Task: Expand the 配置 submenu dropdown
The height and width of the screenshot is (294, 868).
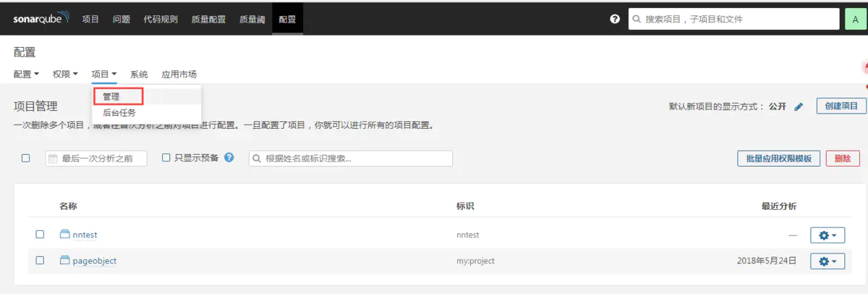Action: (x=27, y=74)
